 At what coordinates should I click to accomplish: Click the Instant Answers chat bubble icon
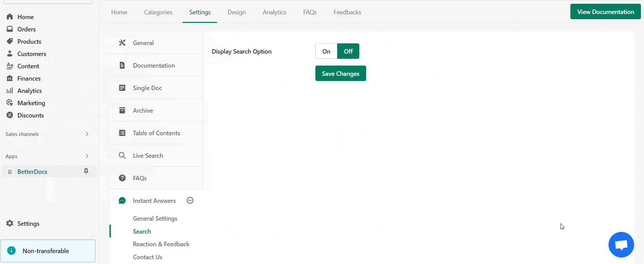click(x=122, y=200)
